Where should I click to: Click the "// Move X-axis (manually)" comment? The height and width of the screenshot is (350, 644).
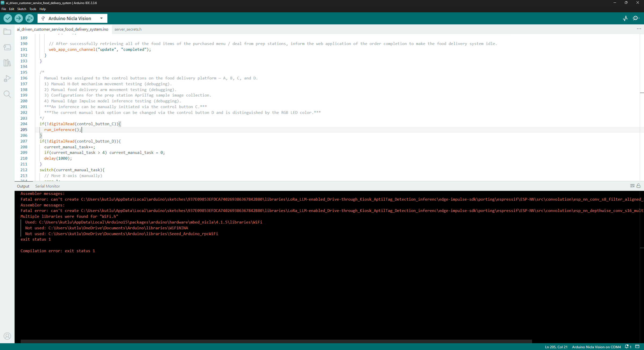[73, 176]
